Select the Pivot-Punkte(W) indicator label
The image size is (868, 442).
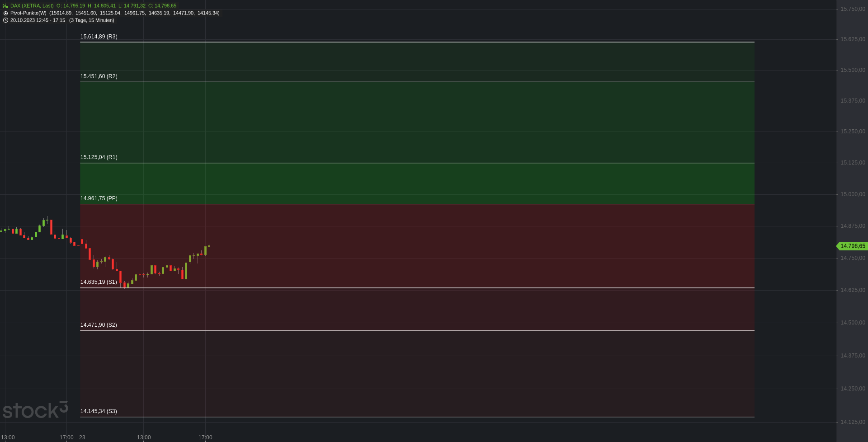tap(28, 13)
